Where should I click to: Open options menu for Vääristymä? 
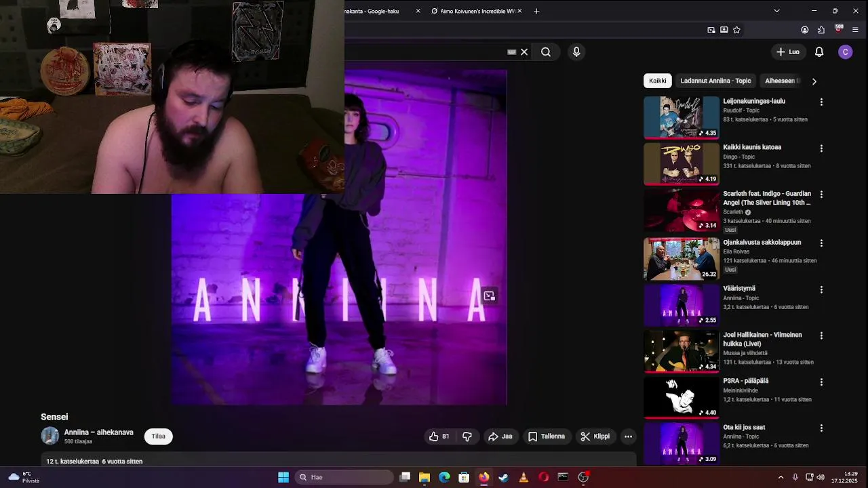click(x=821, y=289)
